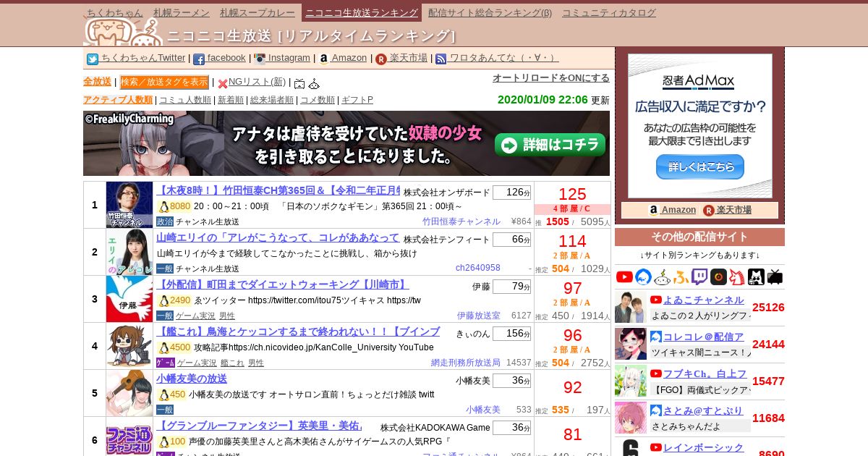Click the YouTube icon beside よゐこチャンネル

click(656, 300)
